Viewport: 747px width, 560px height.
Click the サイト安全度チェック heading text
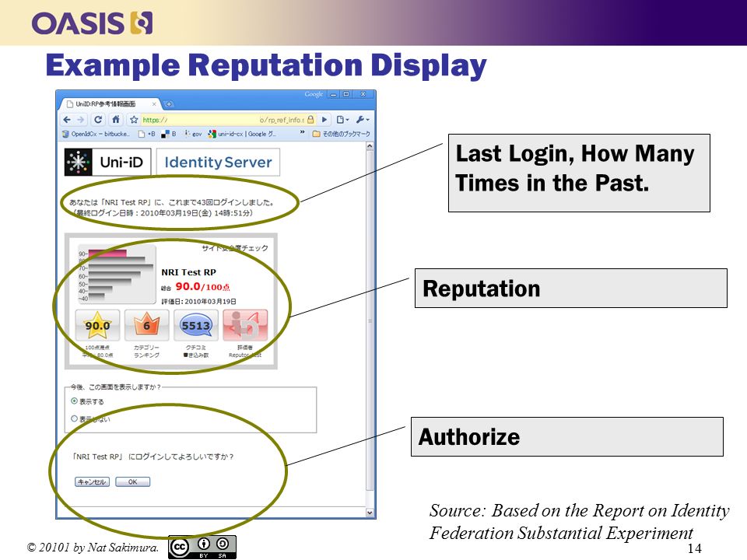click(x=234, y=248)
